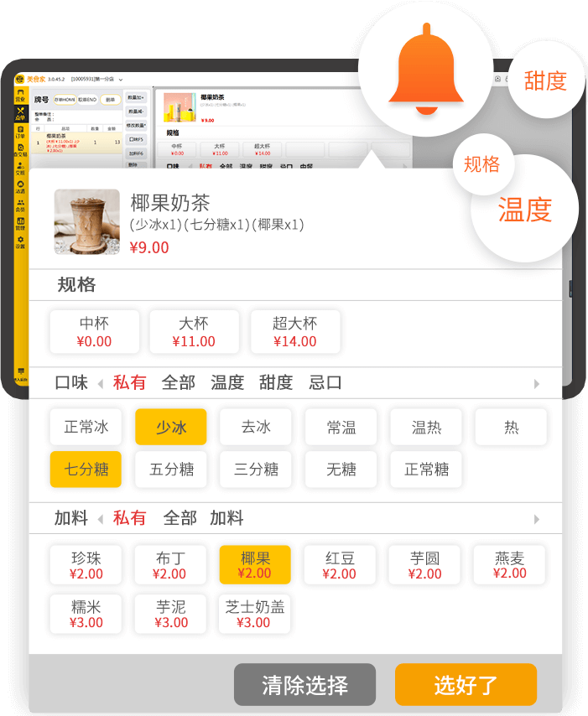Choose the 超大杯 ¥14.00 size in the popup
588x716 pixels.
[295, 331]
